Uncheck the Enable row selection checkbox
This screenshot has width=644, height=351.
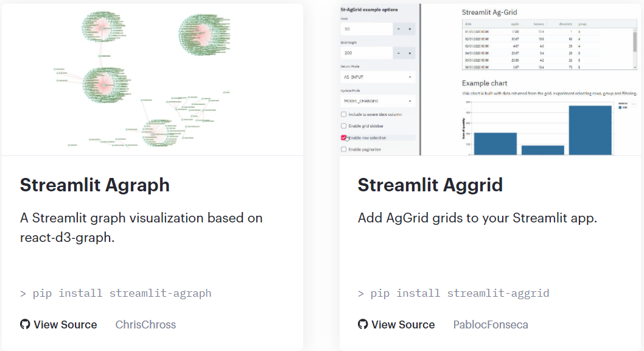[343, 137]
